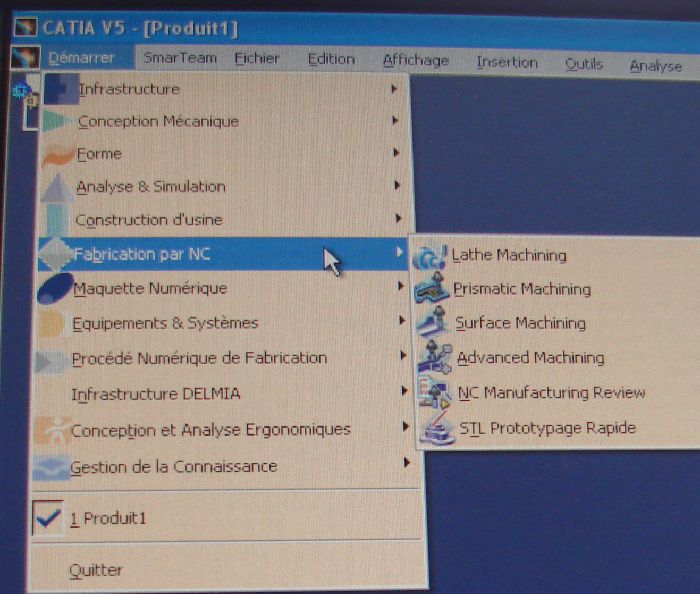Click the STL Prototypage Rapide icon
Viewport: 700px width, 594px height.
click(436, 428)
